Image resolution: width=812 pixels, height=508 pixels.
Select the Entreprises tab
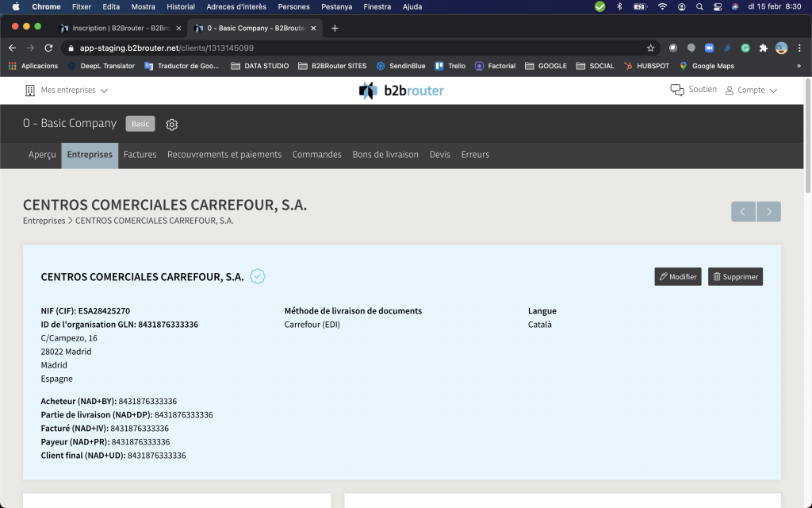[x=90, y=155]
